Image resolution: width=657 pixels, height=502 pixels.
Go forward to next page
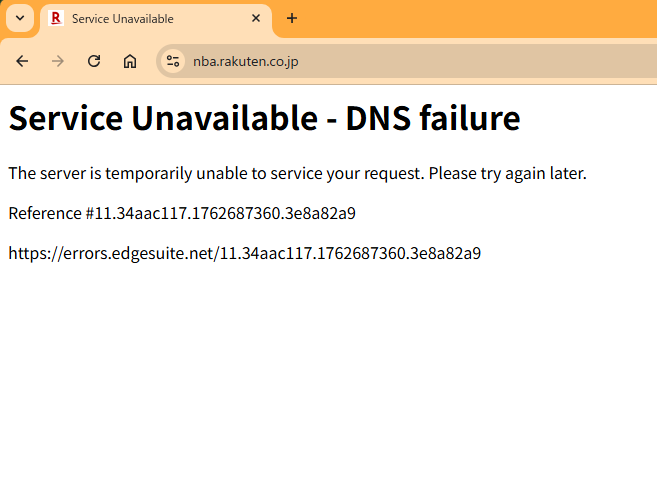[x=58, y=61]
